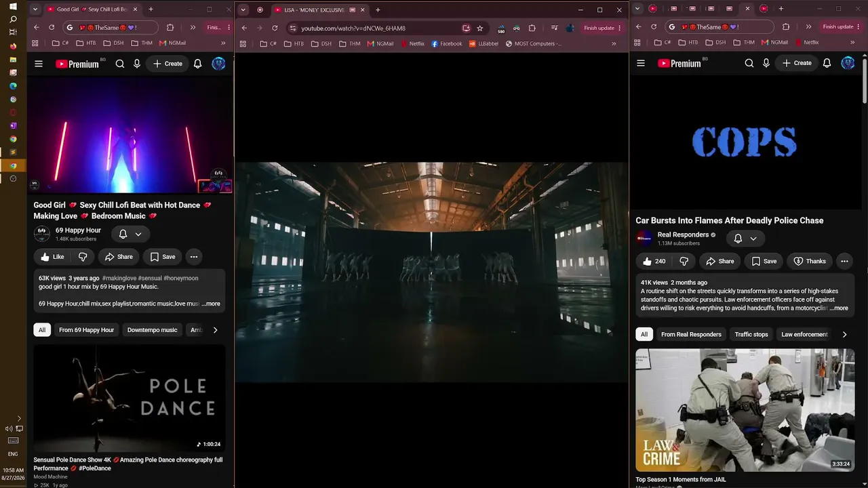Open notifications bell in right window header
Image resolution: width=868 pixels, height=488 pixels.
pos(827,63)
